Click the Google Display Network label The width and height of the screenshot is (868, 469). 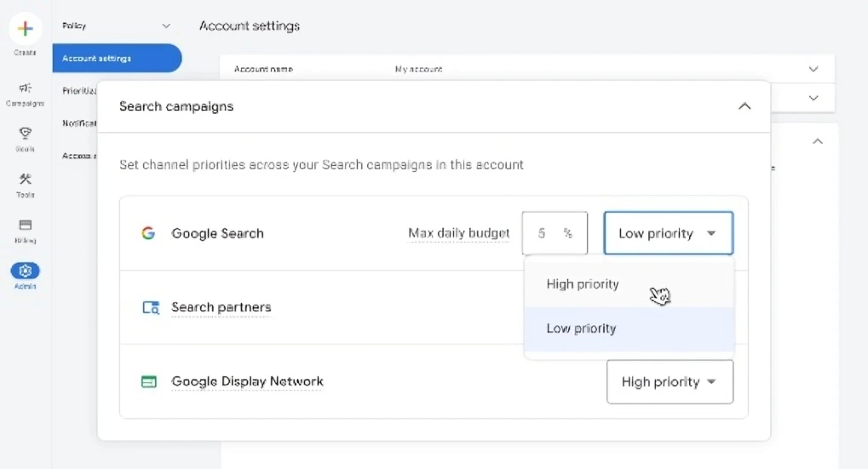pyautogui.click(x=247, y=381)
